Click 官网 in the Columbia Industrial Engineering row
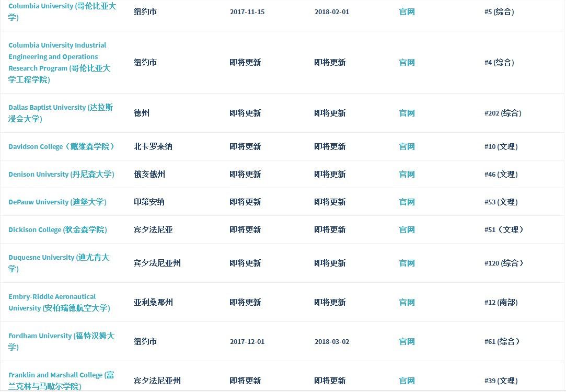The image size is (566, 392). (407, 62)
